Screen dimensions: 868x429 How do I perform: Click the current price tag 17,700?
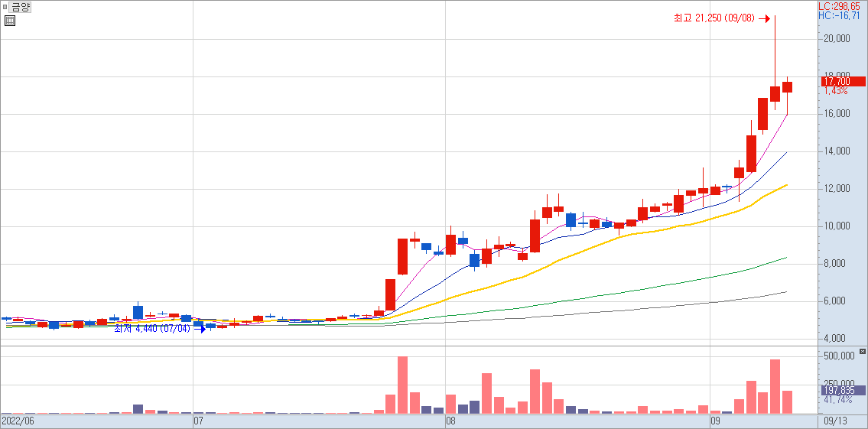[843, 81]
